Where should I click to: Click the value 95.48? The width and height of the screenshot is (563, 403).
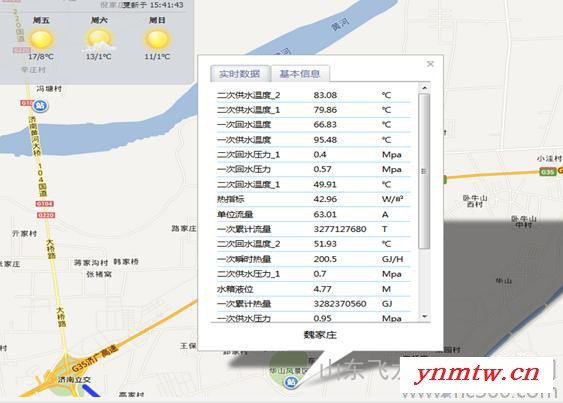click(325, 140)
